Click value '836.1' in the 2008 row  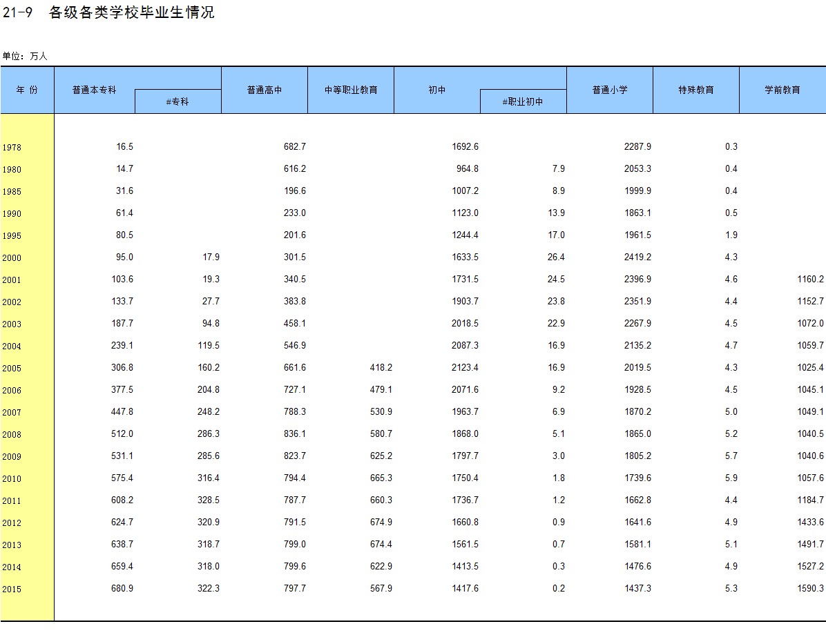[x=294, y=434]
